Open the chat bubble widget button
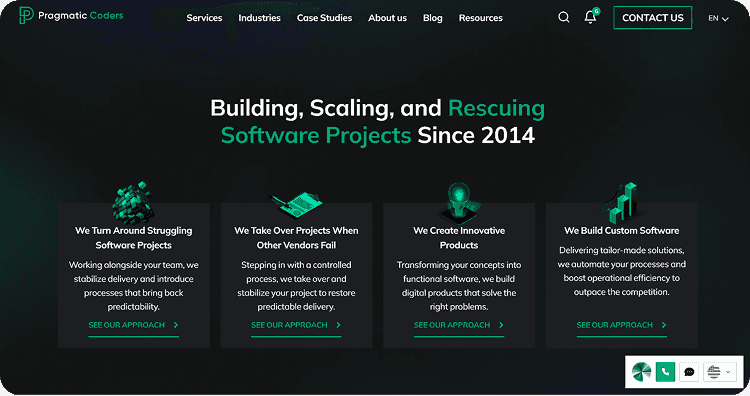The width and height of the screenshot is (750, 396). tap(689, 372)
